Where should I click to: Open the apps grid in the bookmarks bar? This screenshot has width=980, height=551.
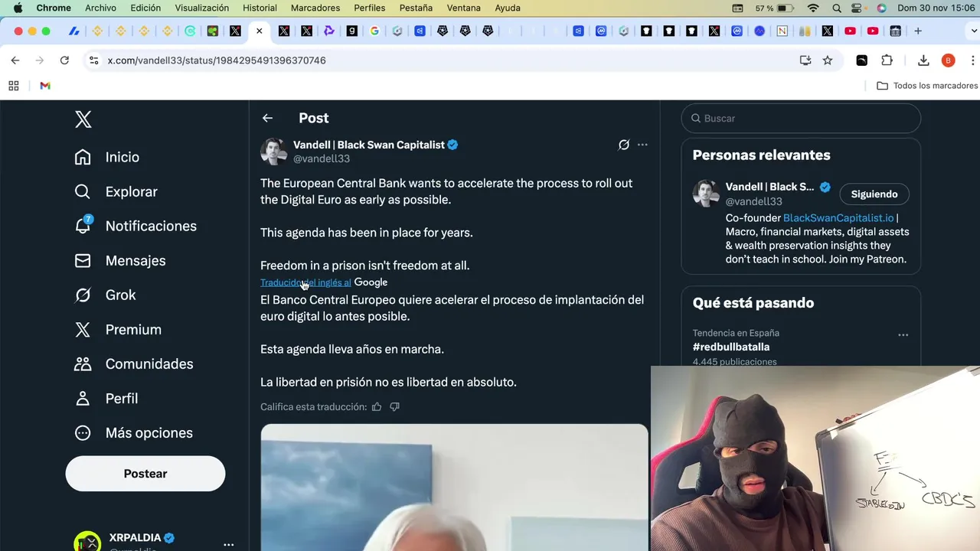[x=13, y=86]
